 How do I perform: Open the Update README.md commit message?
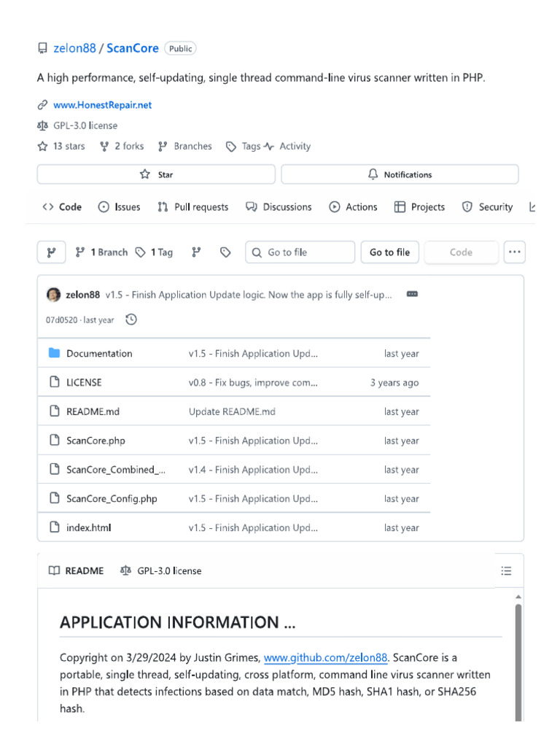pos(232,411)
